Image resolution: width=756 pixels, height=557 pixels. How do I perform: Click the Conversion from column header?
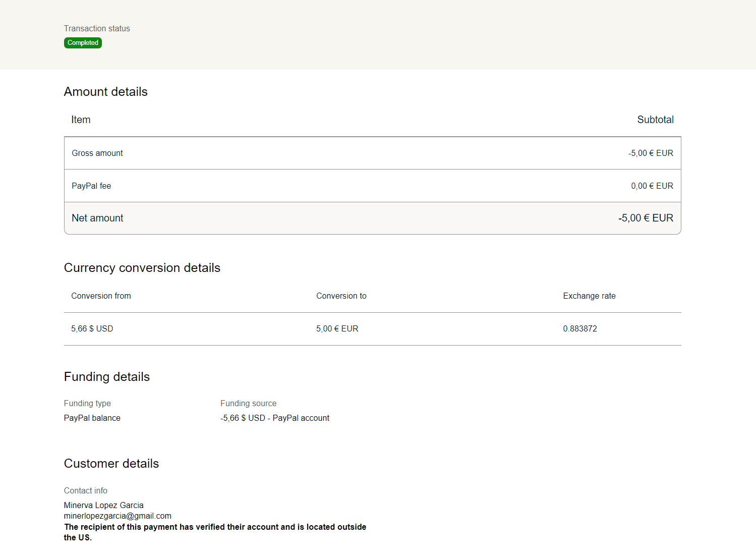pyautogui.click(x=101, y=296)
